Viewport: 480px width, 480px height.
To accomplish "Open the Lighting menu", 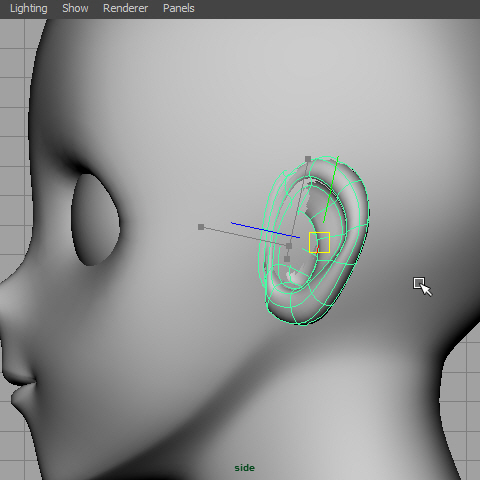I will click(29, 8).
